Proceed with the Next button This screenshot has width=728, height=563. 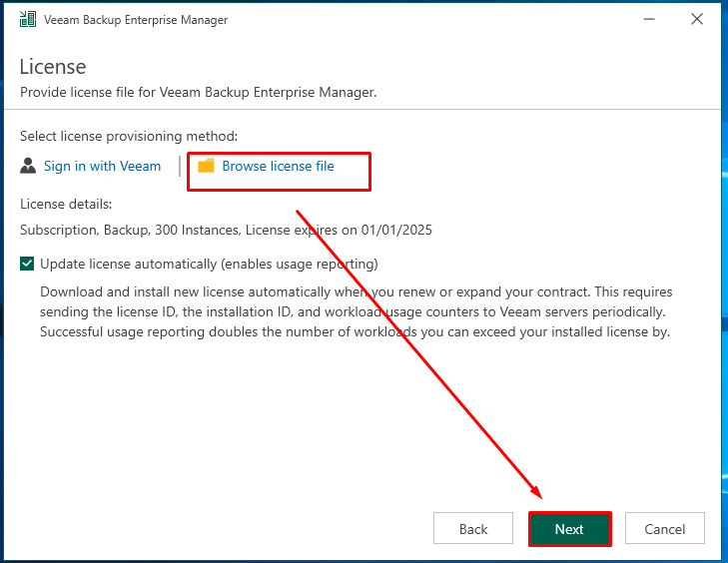(569, 529)
